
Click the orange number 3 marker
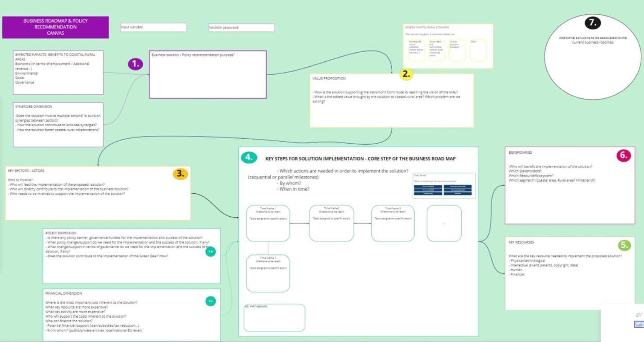pyautogui.click(x=181, y=173)
